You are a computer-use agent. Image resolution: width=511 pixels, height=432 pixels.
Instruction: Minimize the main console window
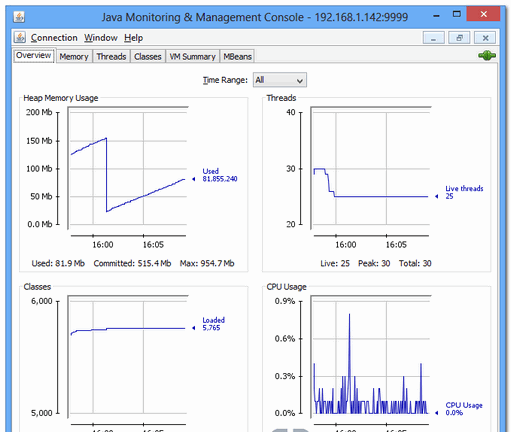point(436,15)
